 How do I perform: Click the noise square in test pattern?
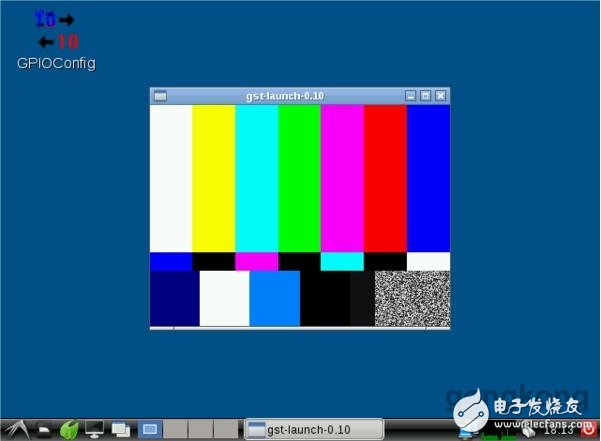point(412,298)
